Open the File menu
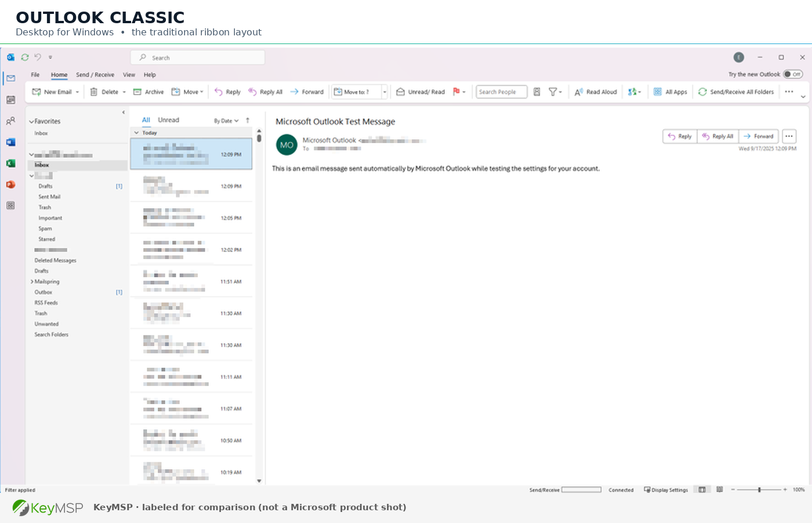The height and width of the screenshot is (523, 812). point(35,75)
